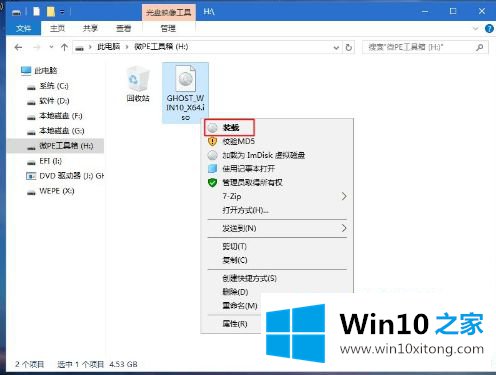Viewport: 496px width, 375px height.
Task: Click 此电脑 in the address bar
Action: pyautogui.click(x=108, y=47)
